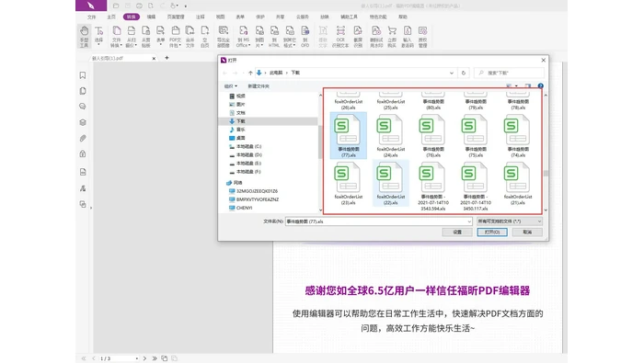Open the Security lock panel in sidebar
Screen dimensions: 644x363
83,153
